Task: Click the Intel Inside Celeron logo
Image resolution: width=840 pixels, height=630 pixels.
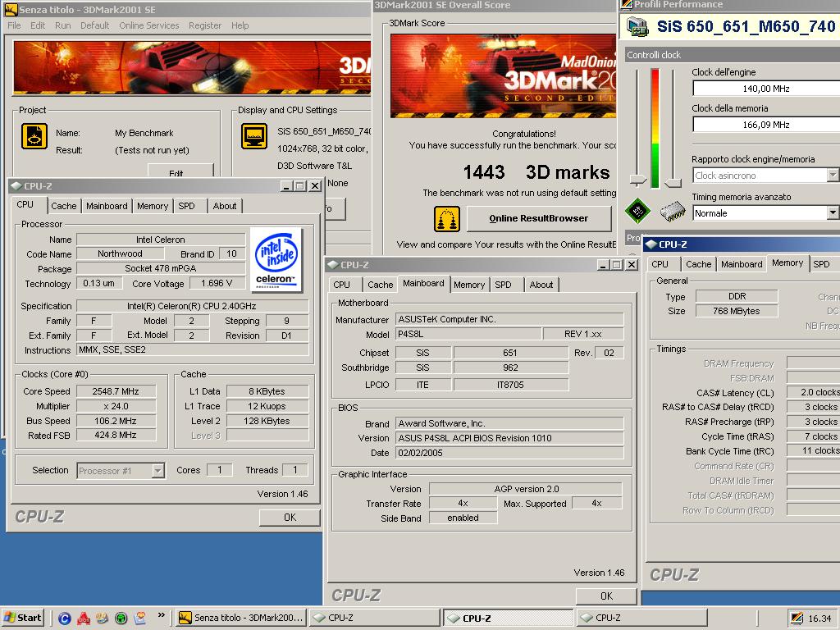Action: [x=276, y=260]
